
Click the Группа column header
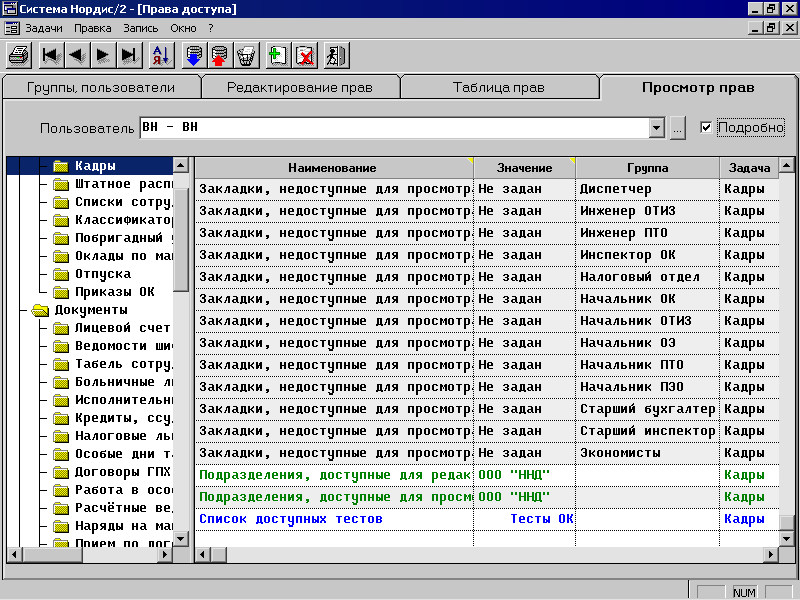point(647,168)
